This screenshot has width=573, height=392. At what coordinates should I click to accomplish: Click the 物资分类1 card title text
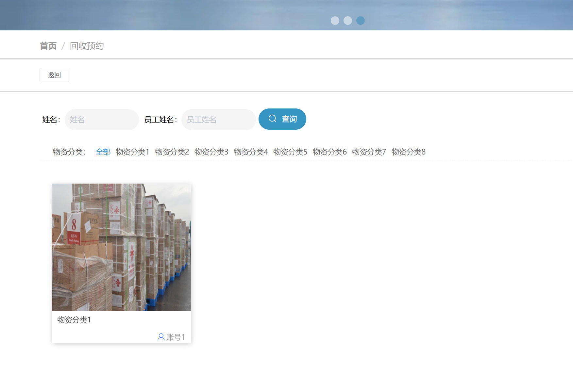tap(73, 320)
